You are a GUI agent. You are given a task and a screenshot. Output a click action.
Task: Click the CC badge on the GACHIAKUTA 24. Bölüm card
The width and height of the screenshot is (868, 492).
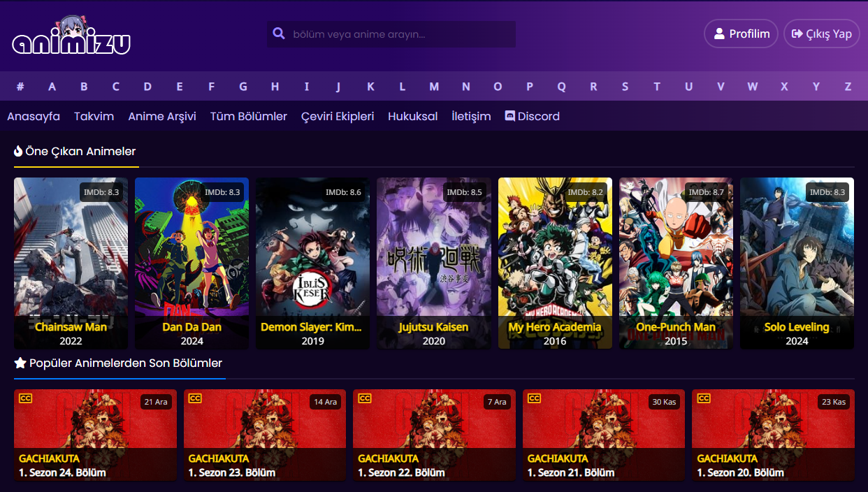click(x=26, y=398)
